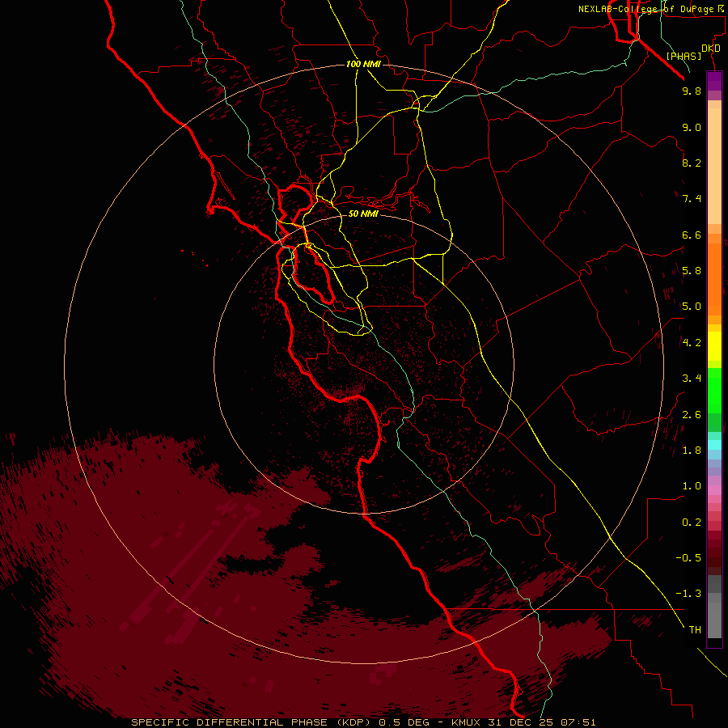Pick the peach segment of the color bar
This screenshot has height=728, width=728.
(714, 163)
